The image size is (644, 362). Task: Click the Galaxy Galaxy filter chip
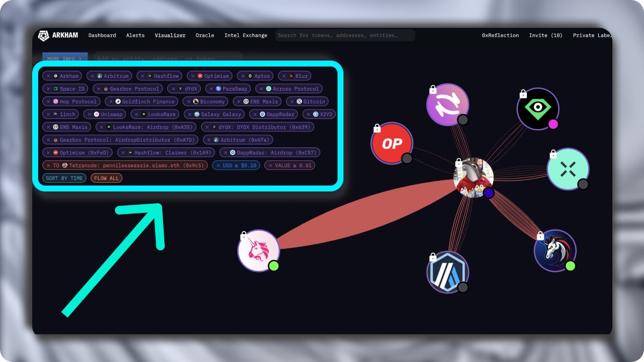tap(214, 114)
